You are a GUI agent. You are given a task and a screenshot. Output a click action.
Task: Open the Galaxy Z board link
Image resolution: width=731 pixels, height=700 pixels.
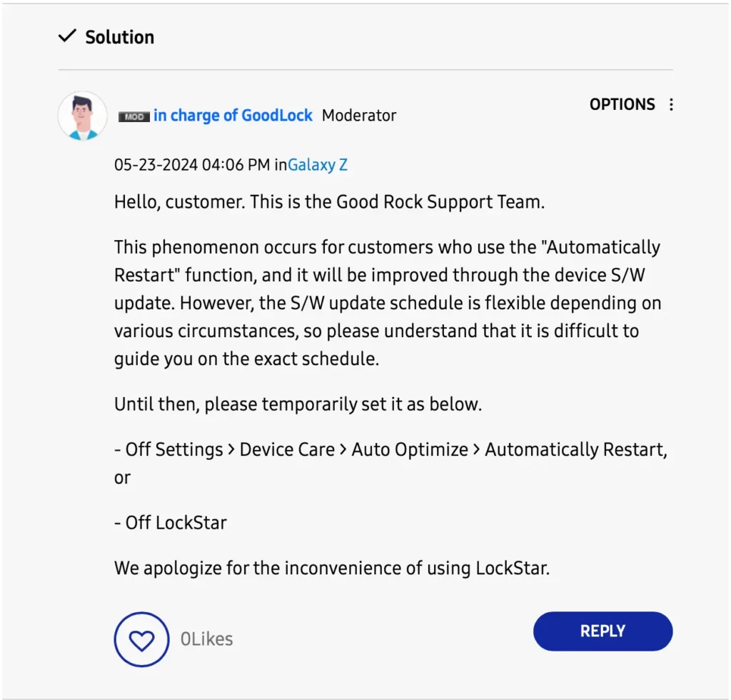(318, 164)
